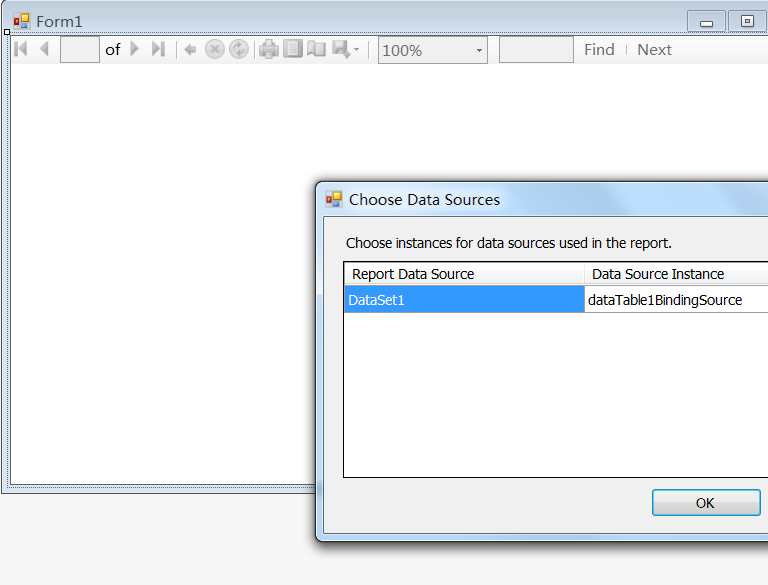Confirm dialog with OK button
Viewport: 768px width, 585px height.
706,503
